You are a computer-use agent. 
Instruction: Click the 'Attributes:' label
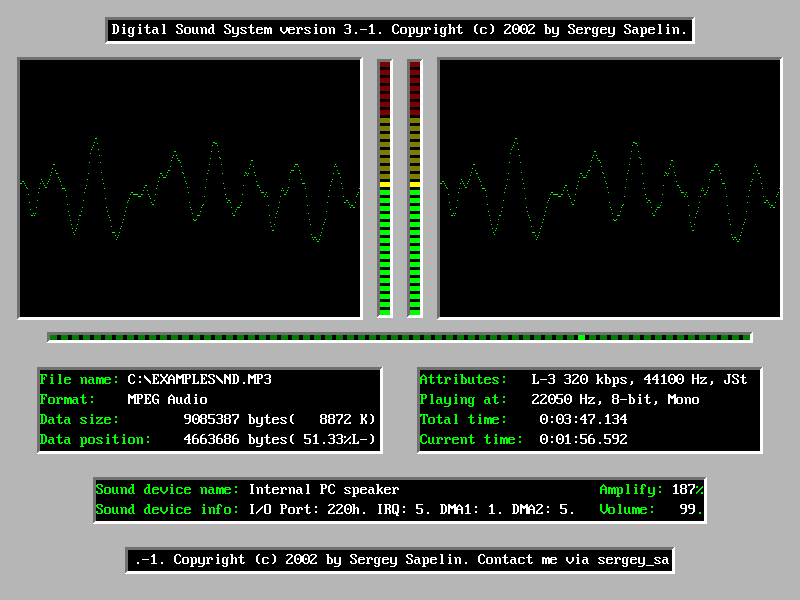(463, 379)
